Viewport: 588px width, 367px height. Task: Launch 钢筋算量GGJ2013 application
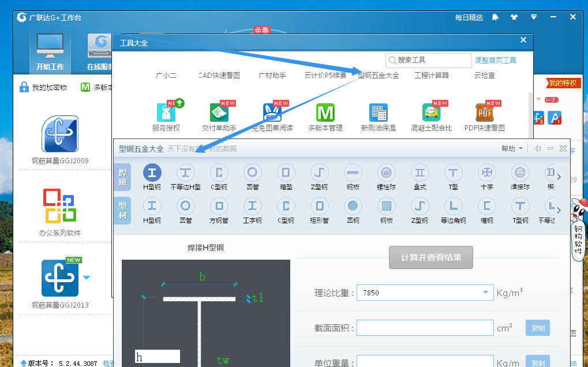(60, 278)
